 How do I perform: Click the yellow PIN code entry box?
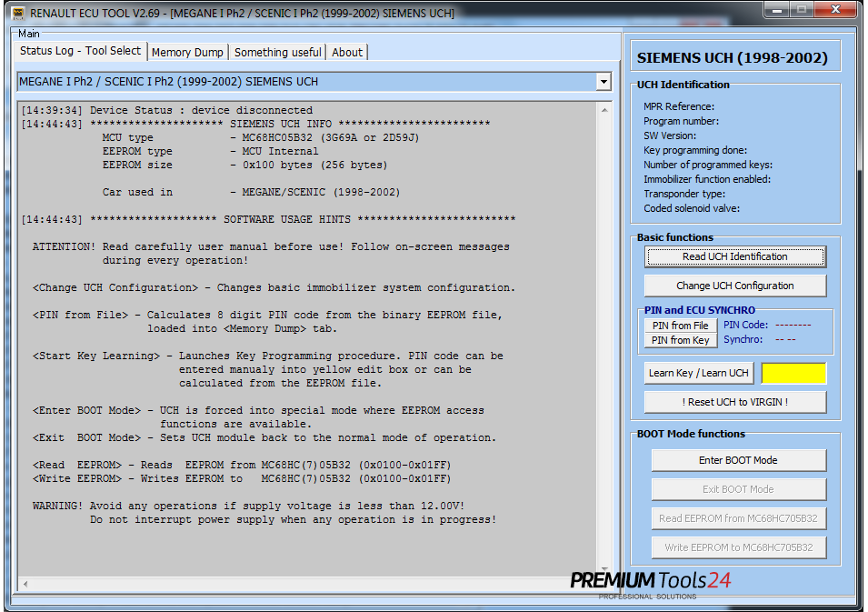click(x=793, y=373)
